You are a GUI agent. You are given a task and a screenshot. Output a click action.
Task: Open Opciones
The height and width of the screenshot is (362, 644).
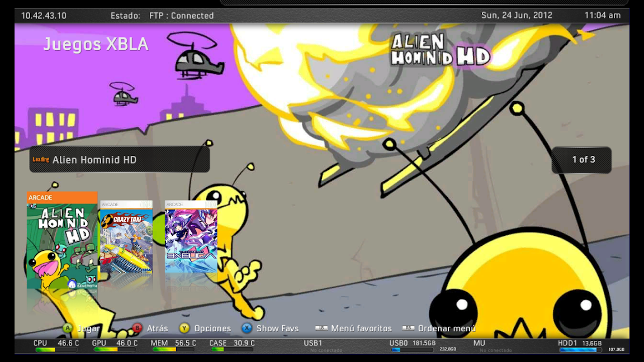pos(212,328)
